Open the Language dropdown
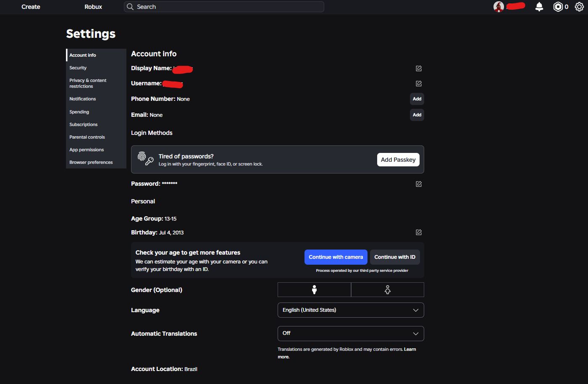 coord(351,310)
